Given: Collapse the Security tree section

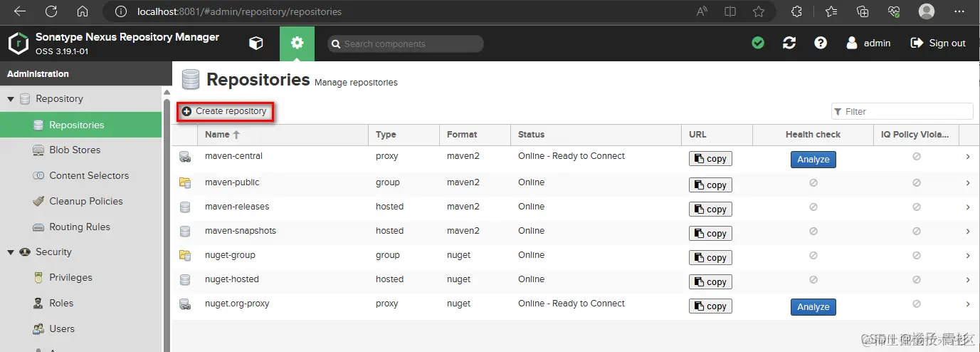Looking at the screenshot, I should click(x=11, y=252).
